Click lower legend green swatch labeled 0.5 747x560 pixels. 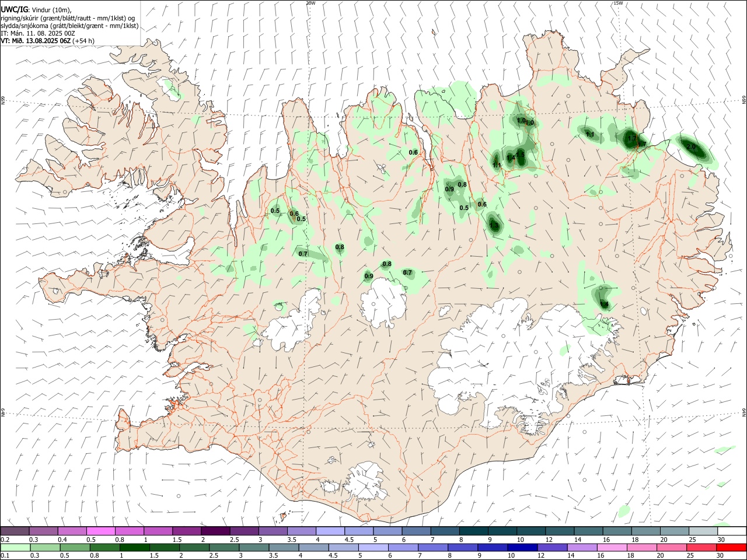click(75, 547)
